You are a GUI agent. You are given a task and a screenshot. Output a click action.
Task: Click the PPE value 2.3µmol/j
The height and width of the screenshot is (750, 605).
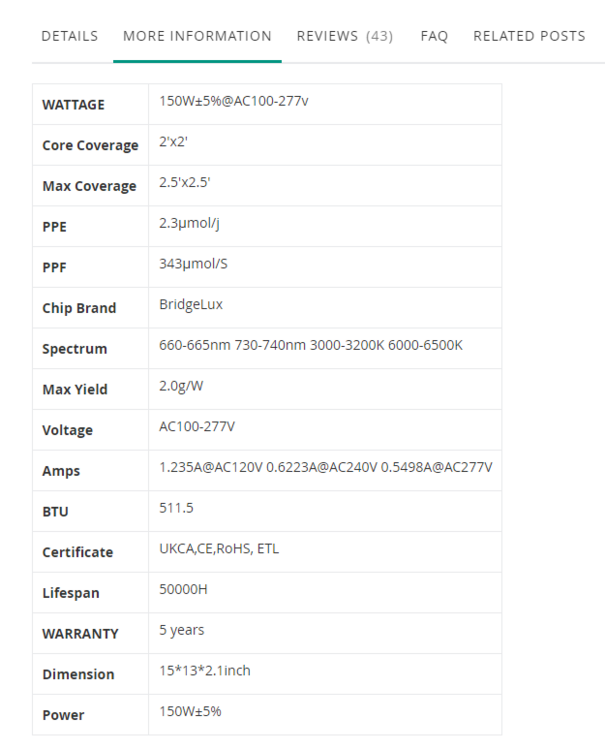point(189,223)
